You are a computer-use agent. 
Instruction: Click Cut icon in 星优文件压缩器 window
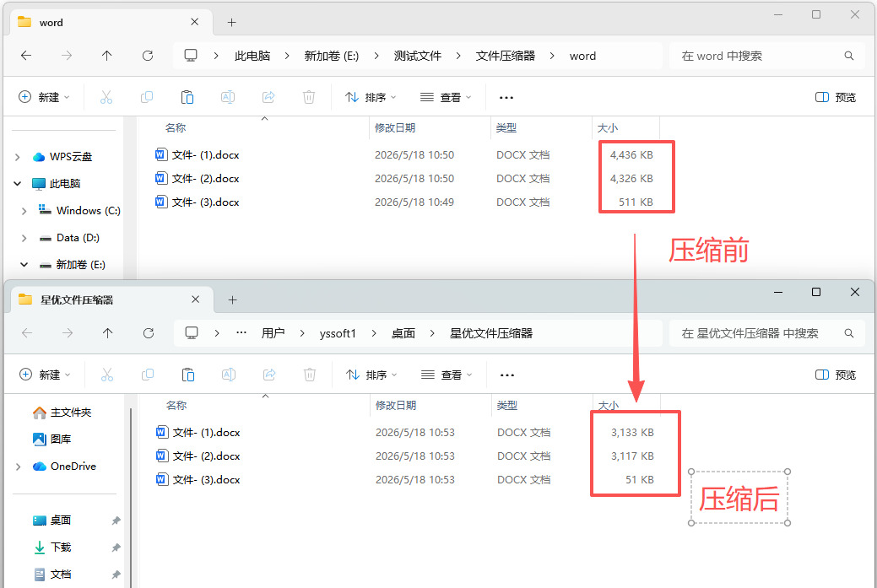107,375
